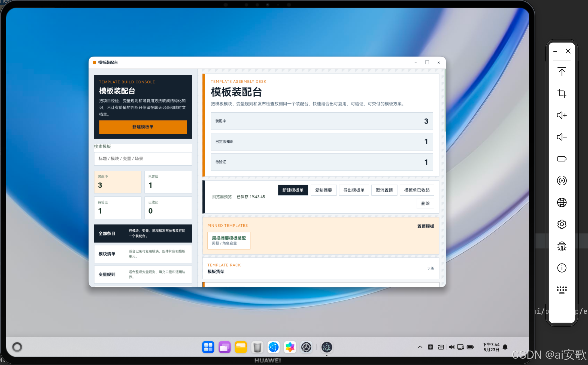Open emulator settings gear icon
Screen dimensions: 588x365
pyautogui.click(x=562, y=224)
